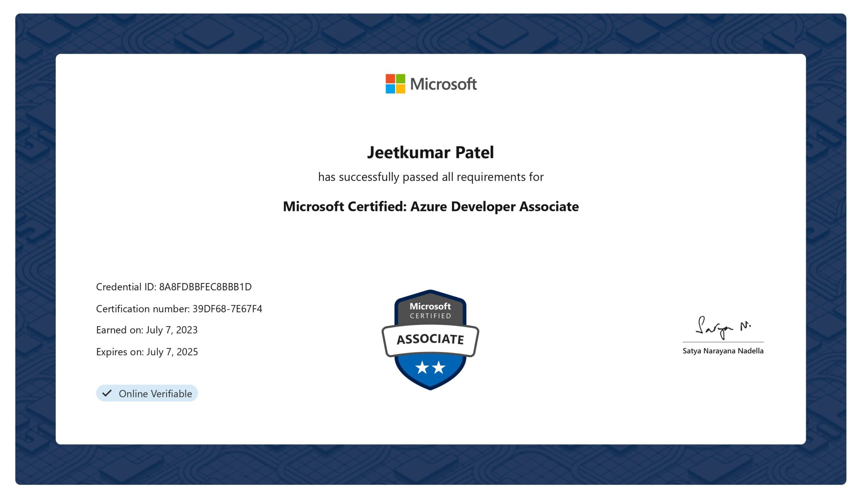The height and width of the screenshot is (504, 863).
Task: Click the printed name Satya Narayana Nadella
Action: [x=723, y=351]
